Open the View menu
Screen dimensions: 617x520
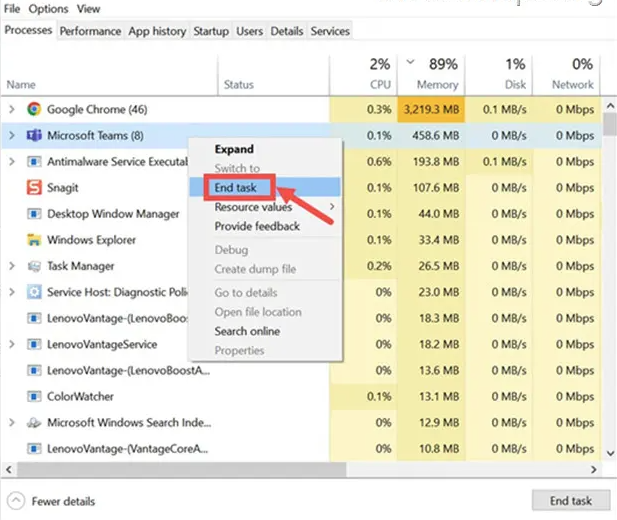click(x=88, y=9)
